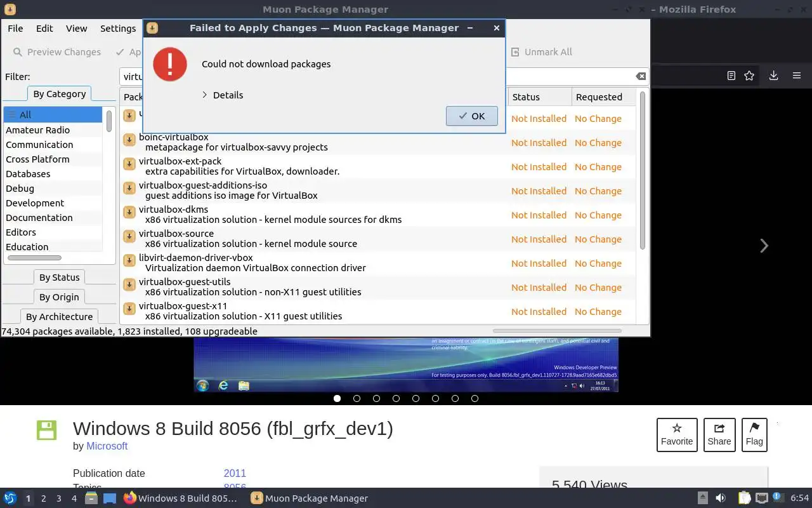Select the first filled carousel dot

[337, 399]
